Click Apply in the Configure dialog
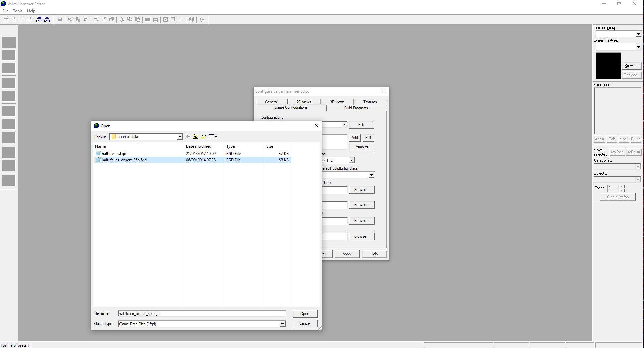 click(347, 254)
